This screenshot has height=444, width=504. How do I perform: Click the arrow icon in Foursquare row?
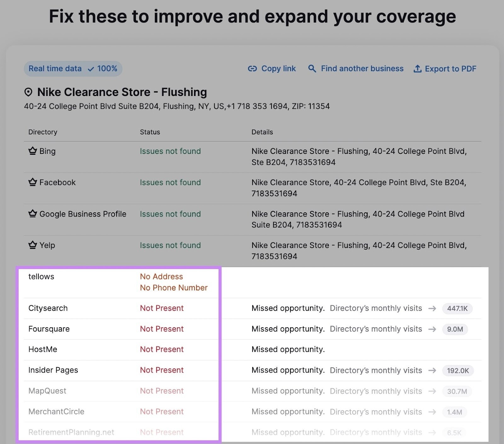(432, 329)
